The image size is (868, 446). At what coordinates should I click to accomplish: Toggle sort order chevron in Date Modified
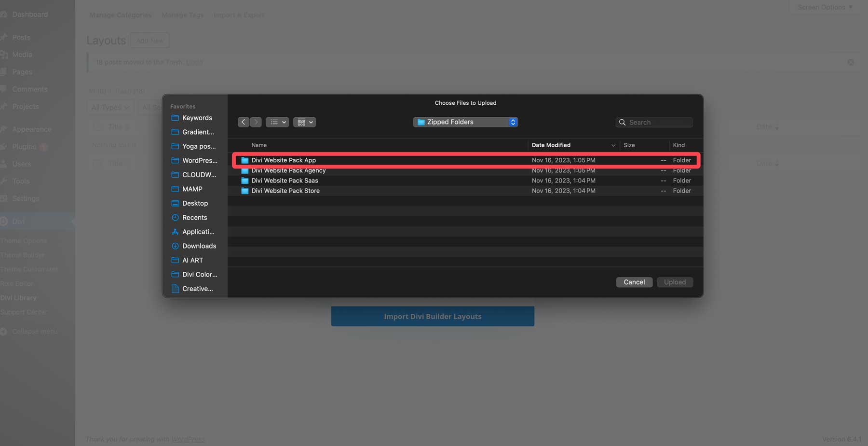coord(613,145)
